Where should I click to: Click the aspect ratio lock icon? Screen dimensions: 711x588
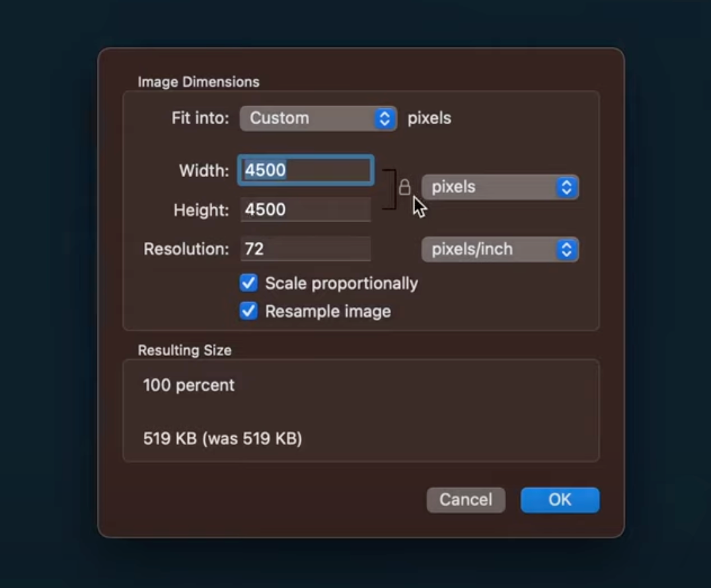[404, 188]
